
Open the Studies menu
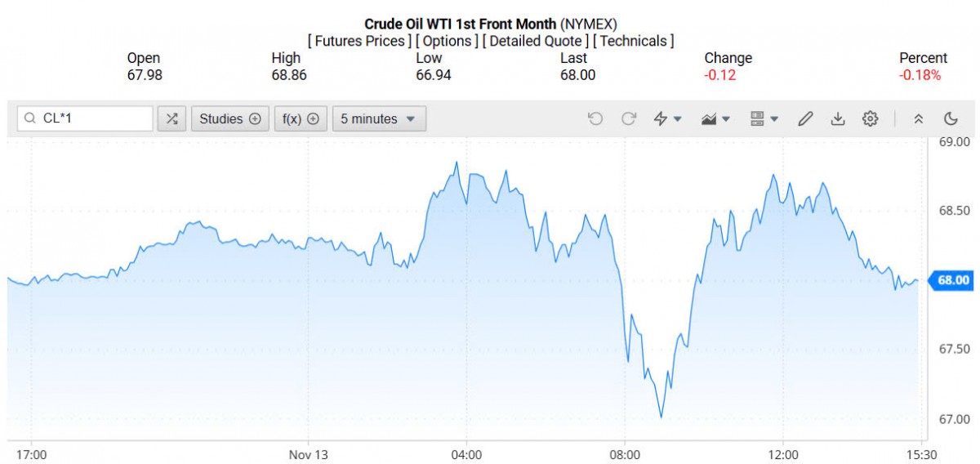(x=229, y=118)
